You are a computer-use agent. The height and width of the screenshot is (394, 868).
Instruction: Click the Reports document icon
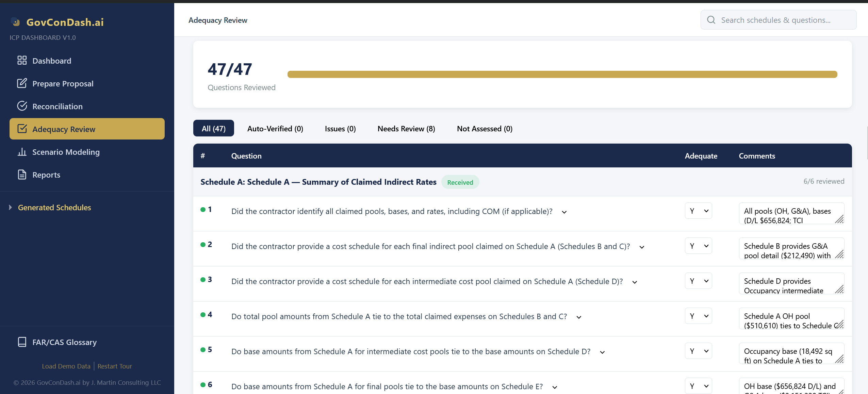(x=22, y=175)
